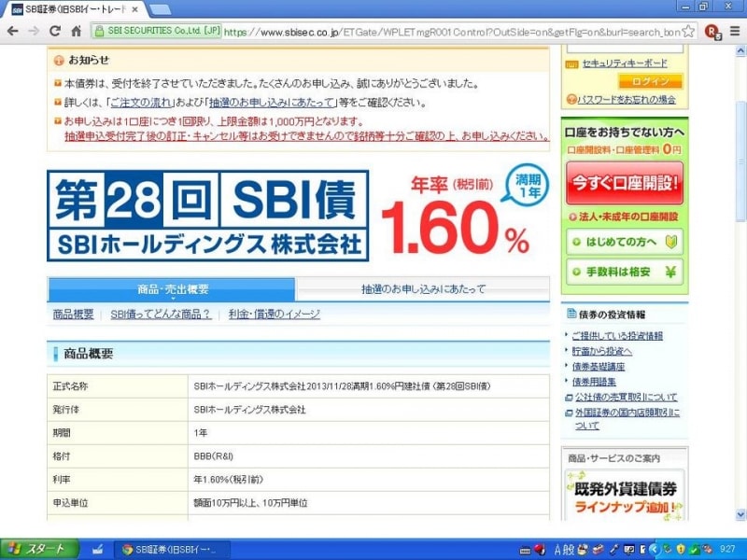The height and width of the screenshot is (560, 747).
Task: Open the セキュリティキーボード link
Action: [625, 63]
